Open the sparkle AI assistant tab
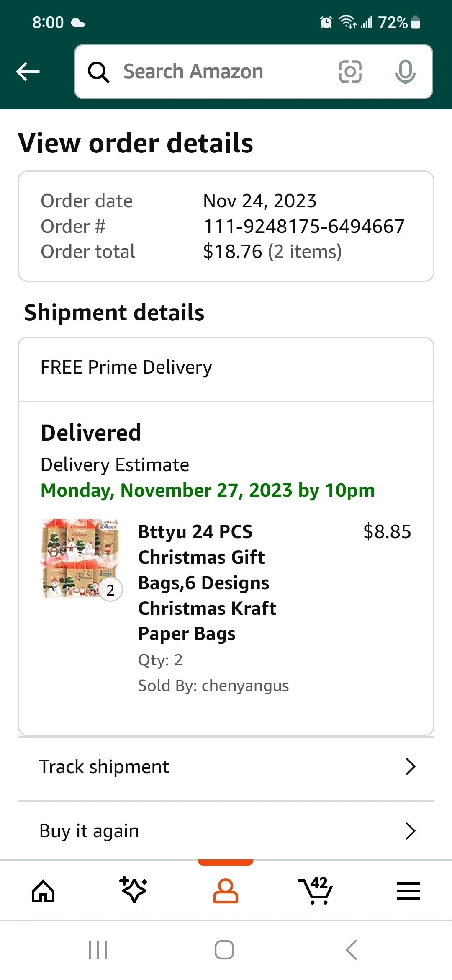Screen dimensions: 452x980 [x=134, y=890]
